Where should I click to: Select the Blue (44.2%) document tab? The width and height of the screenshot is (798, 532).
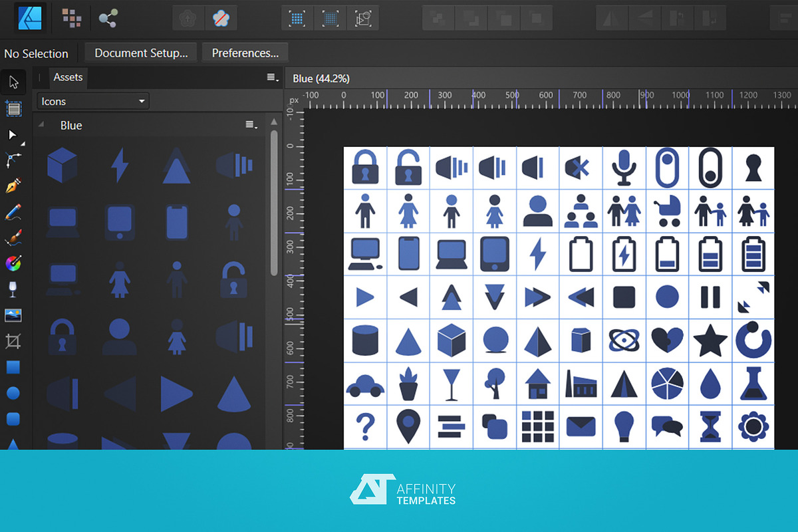[321, 78]
